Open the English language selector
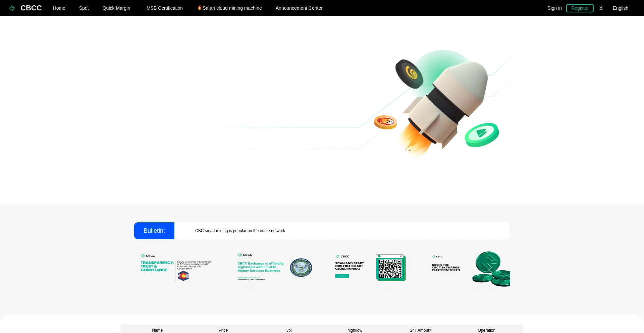This screenshot has width=644, height=333. pos(621,8)
